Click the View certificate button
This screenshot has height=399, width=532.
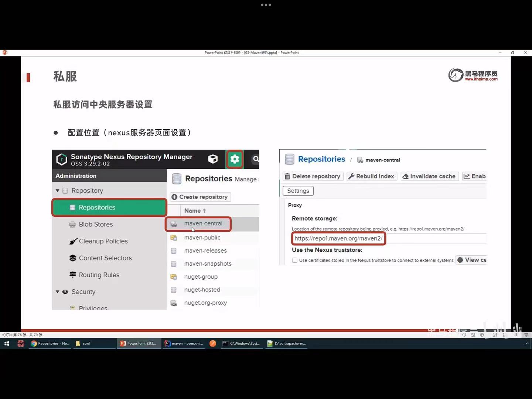coord(471,260)
